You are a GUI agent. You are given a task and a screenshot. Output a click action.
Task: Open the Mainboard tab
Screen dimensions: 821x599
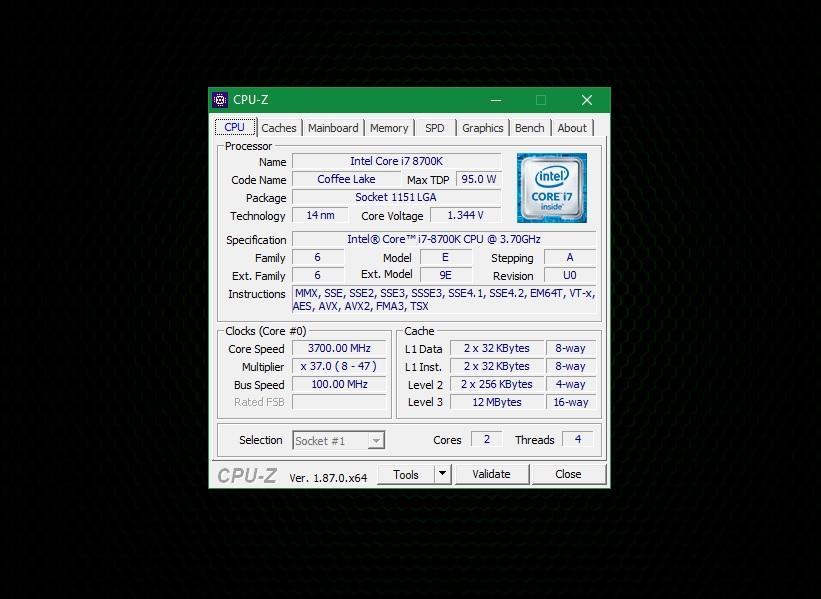(x=333, y=128)
